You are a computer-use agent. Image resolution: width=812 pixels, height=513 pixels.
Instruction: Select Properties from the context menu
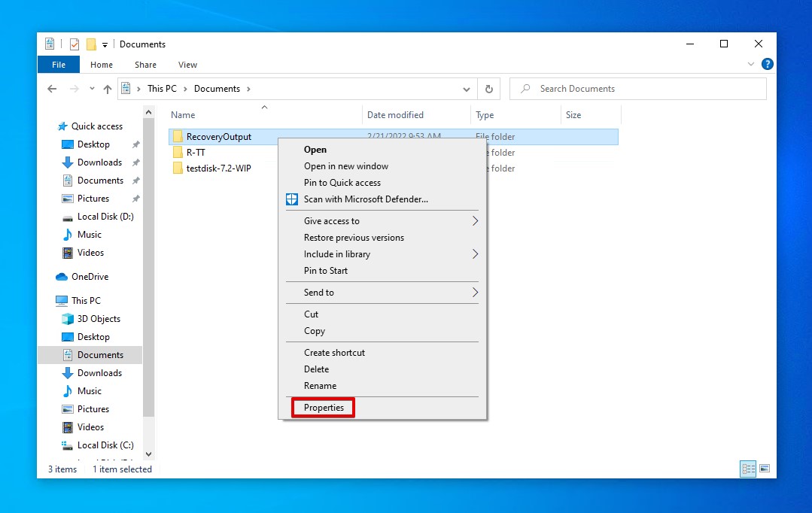coord(322,407)
